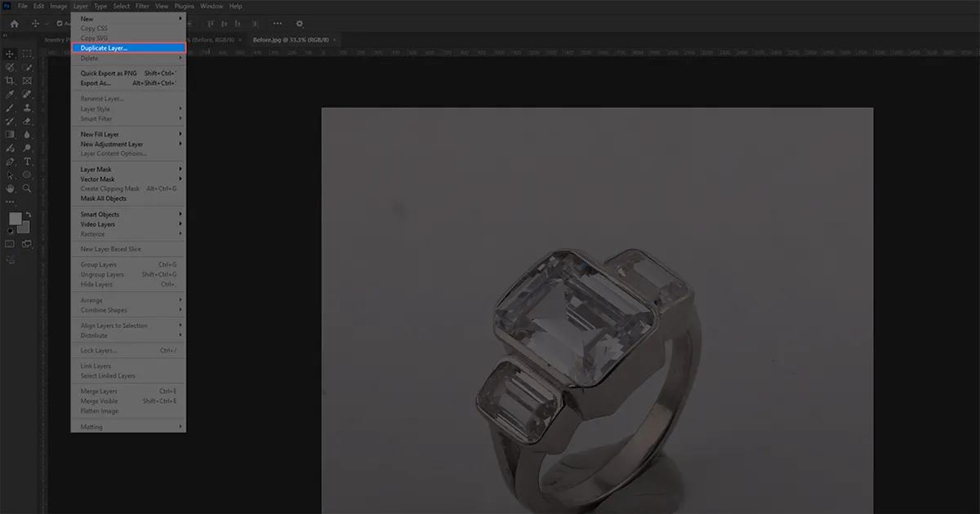Select the Crop tool

point(10,82)
